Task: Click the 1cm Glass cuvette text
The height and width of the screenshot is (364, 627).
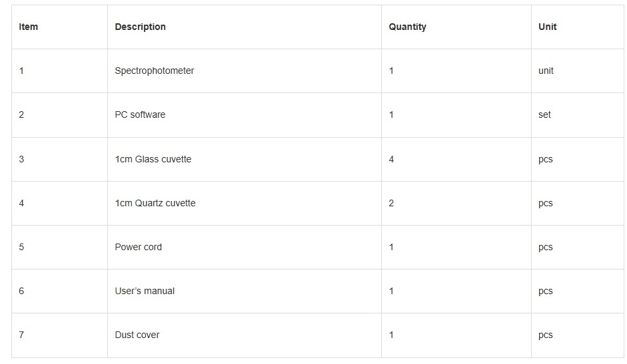Action: click(153, 160)
